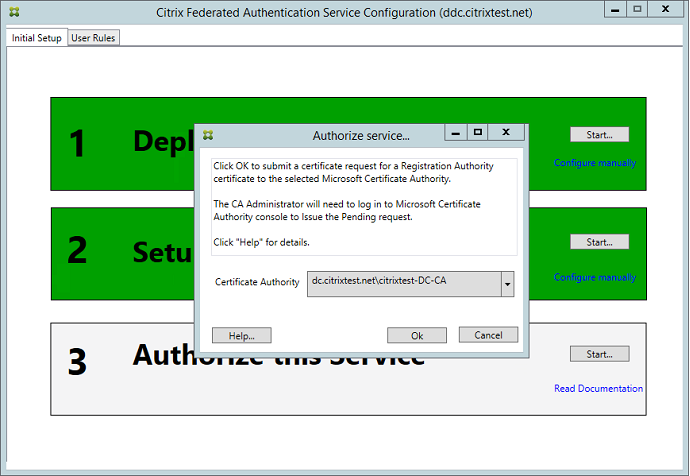Click Start button for step 2 Setup

(599, 242)
